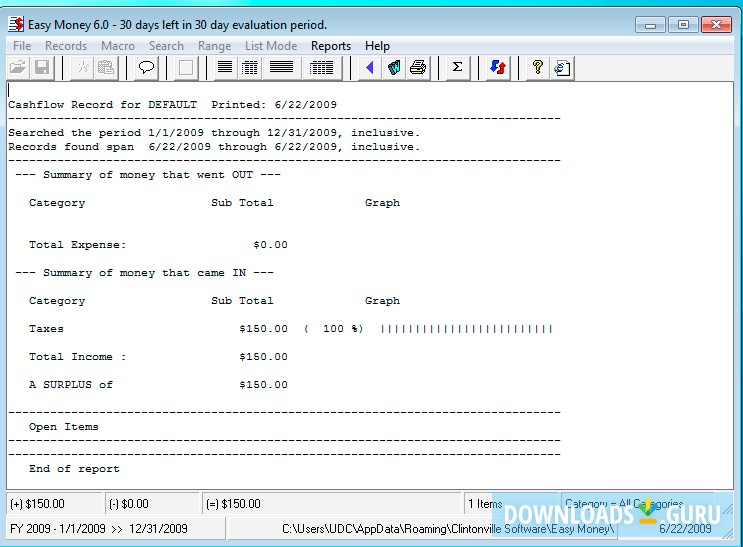This screenshot has width=743, height=547.
Task: Open the List Mode menu
Action: 271,46
